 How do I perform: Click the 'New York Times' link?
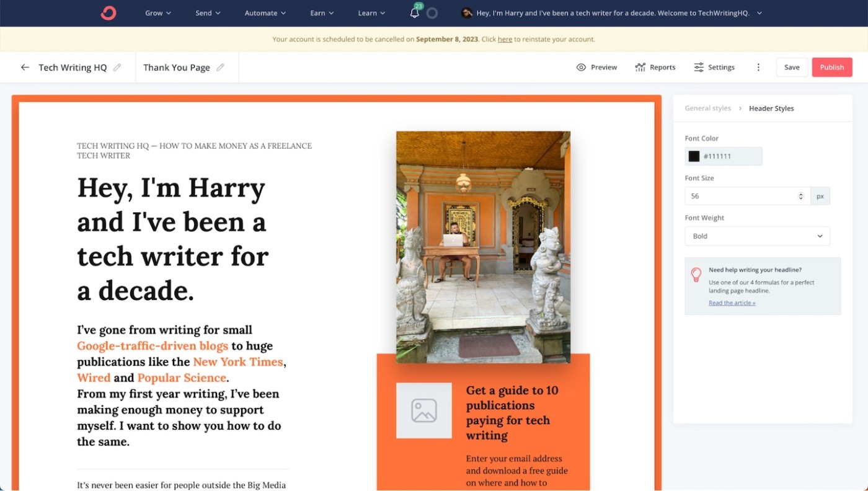(x=238, y=362)
